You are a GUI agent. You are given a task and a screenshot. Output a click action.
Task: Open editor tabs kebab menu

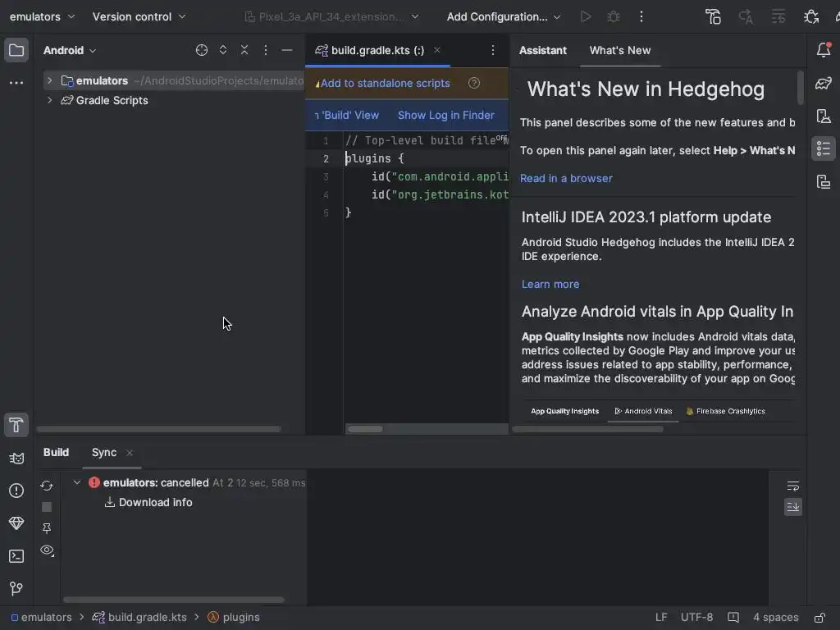(x=493, y=50)
